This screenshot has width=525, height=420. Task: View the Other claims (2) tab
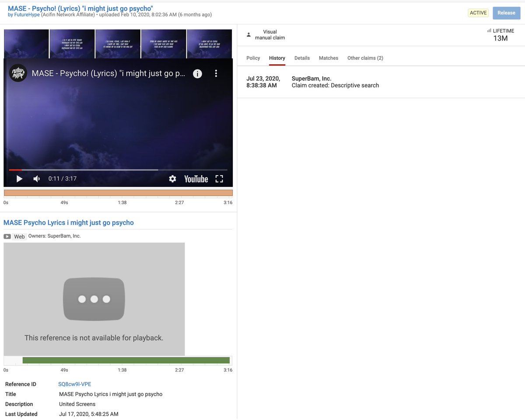(x=365, y=58)
